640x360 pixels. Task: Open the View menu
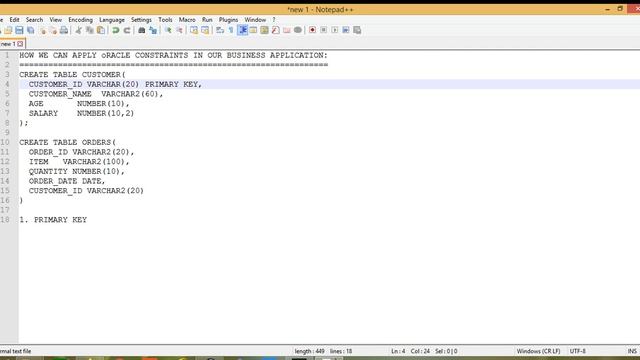(x=56, y=20)
